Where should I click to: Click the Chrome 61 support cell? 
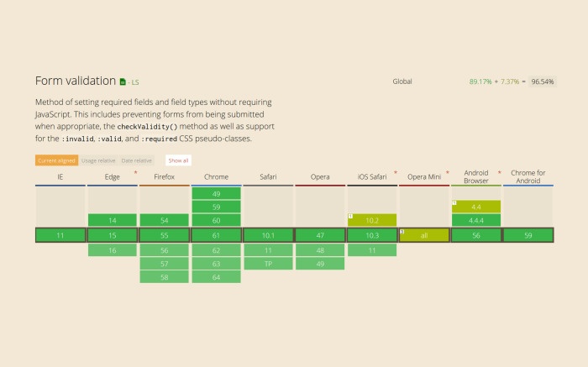tap(217, 235)
